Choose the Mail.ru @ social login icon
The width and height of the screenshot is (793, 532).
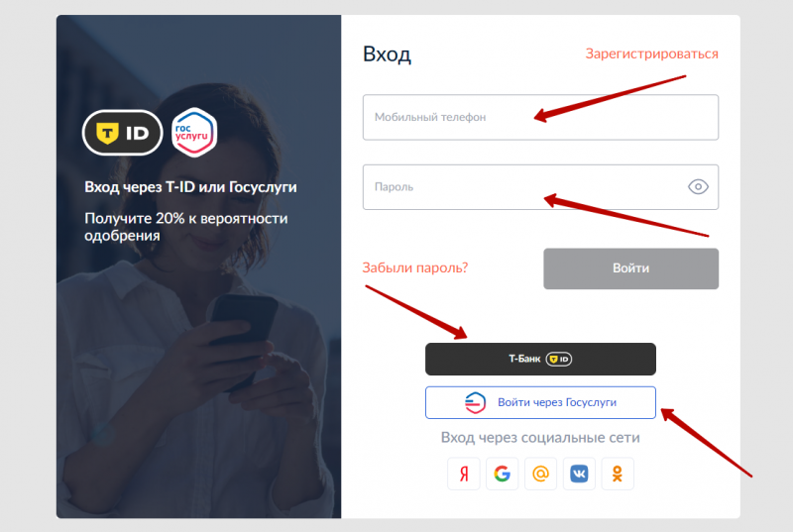[x=540, y=474]
